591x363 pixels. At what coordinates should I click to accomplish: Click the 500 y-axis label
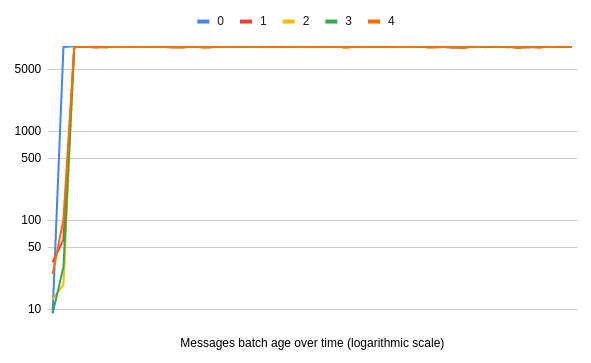point(31,158)
